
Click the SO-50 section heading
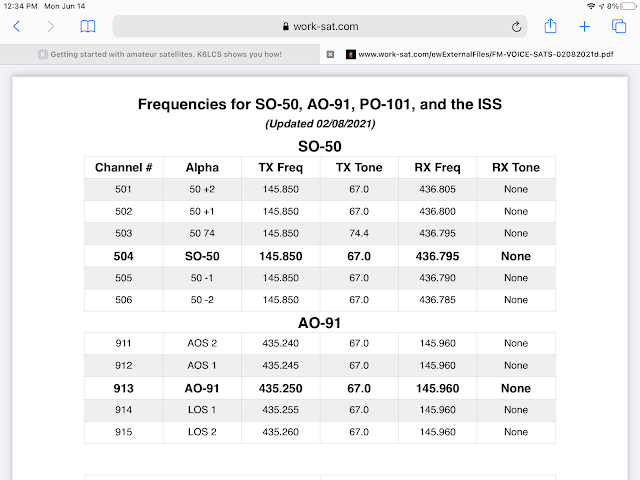(320, 146)
